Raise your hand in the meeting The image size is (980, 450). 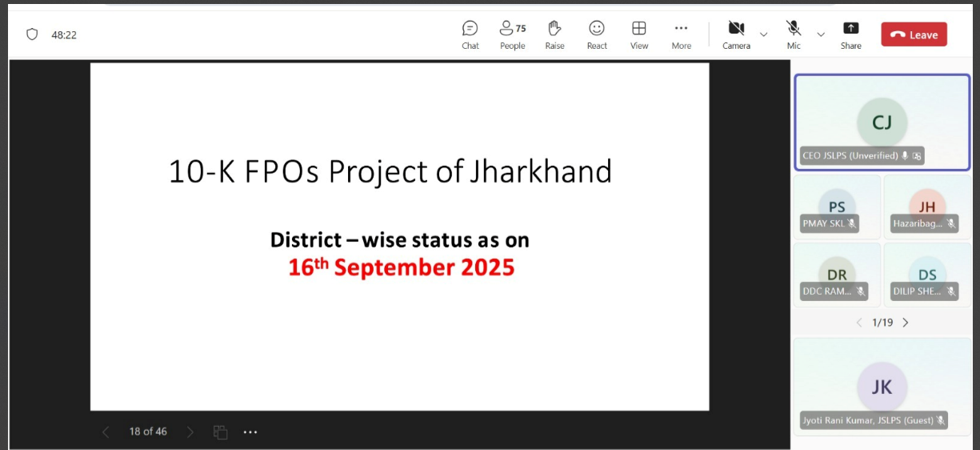[x=555, y=35]
